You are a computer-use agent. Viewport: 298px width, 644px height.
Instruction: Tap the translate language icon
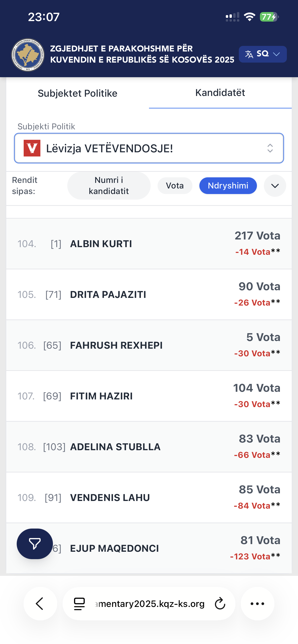tap(249, 54)
